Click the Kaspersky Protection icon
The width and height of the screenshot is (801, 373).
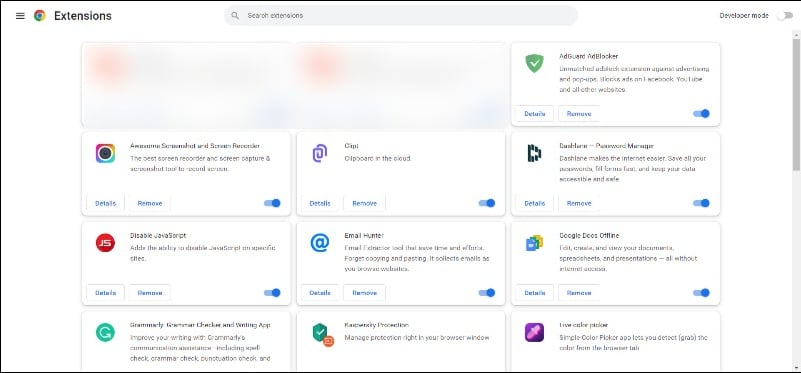(x=322, y=335)
